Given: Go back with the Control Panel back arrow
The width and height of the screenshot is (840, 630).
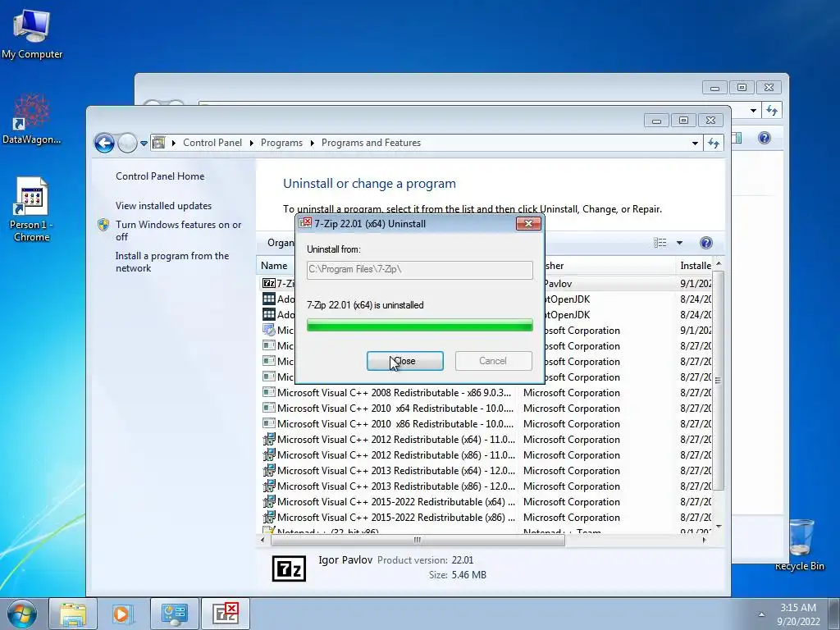Looking at the screenshot, I should (104, 143).
